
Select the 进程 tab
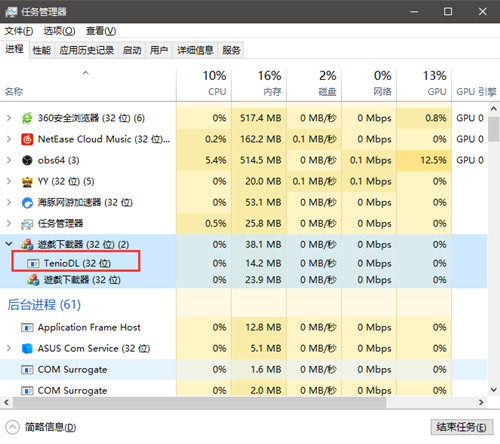(x=14, y=49)
